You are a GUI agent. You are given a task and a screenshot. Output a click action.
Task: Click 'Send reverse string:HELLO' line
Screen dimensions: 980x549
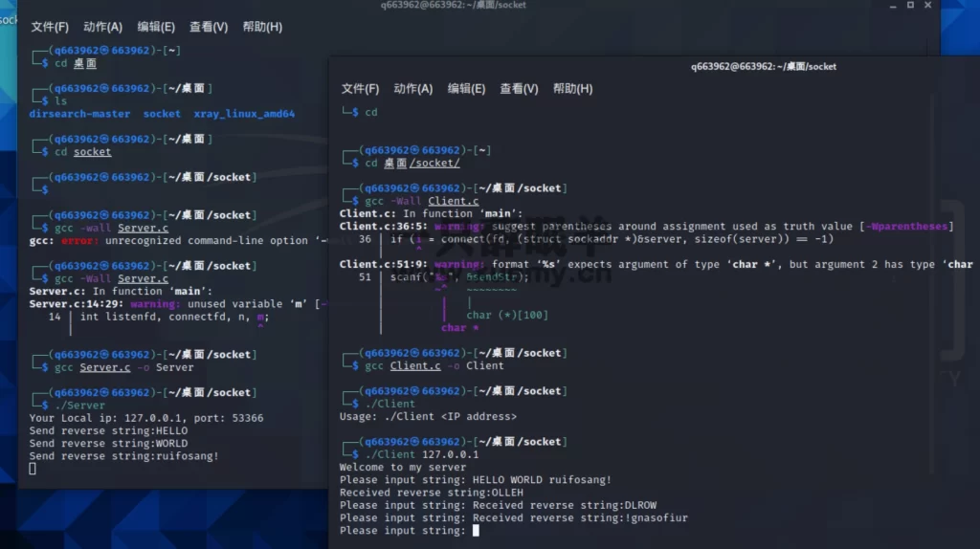[108, 431]
